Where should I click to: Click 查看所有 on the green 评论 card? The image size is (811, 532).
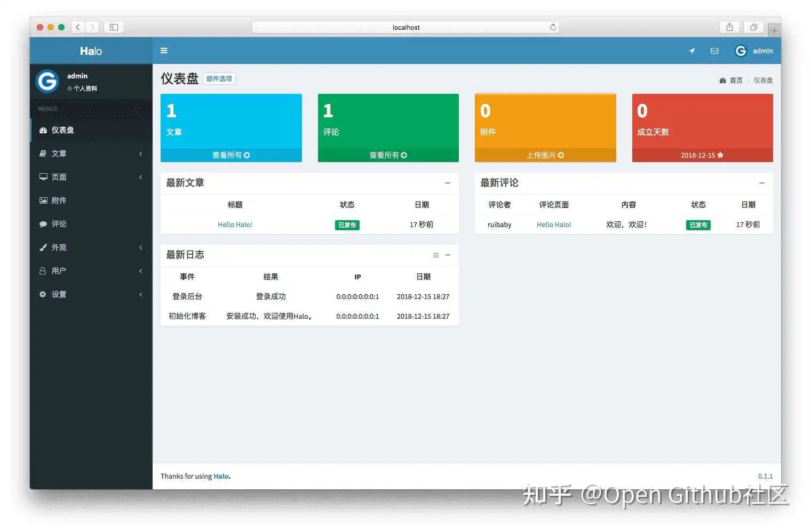click(388, 155)
